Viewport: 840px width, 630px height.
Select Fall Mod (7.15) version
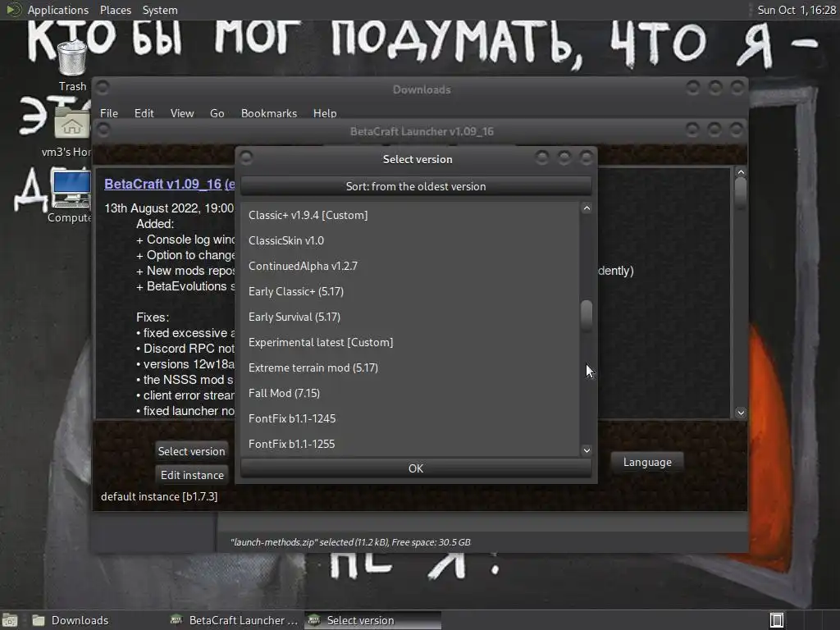[x=410, y=393]
